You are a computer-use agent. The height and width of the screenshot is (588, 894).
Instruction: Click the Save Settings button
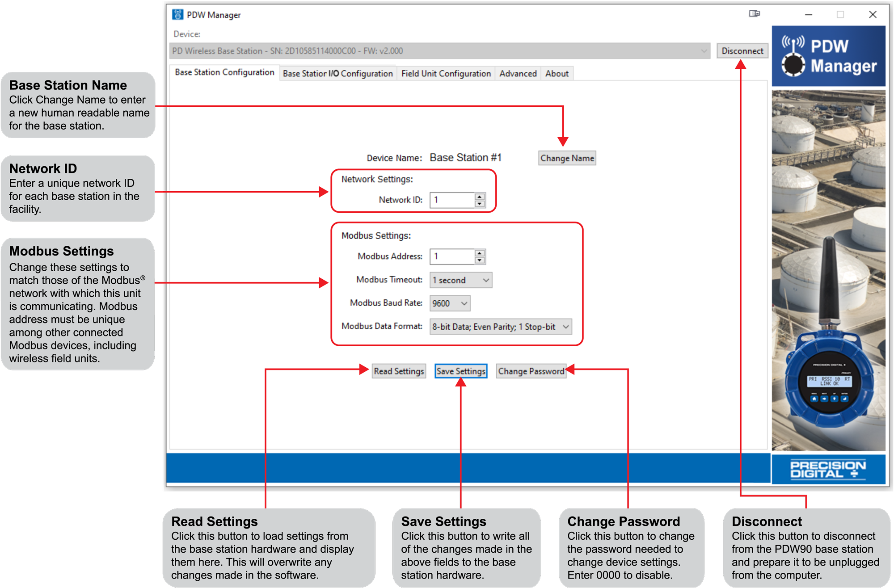[461, 371]
